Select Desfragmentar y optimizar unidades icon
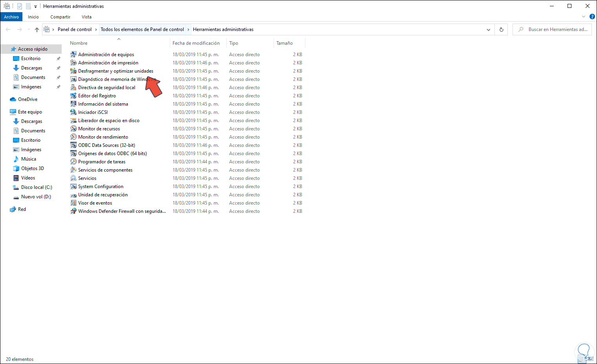Screen dimensions: 597x364 pyautogui.click(x=73, y=71)
